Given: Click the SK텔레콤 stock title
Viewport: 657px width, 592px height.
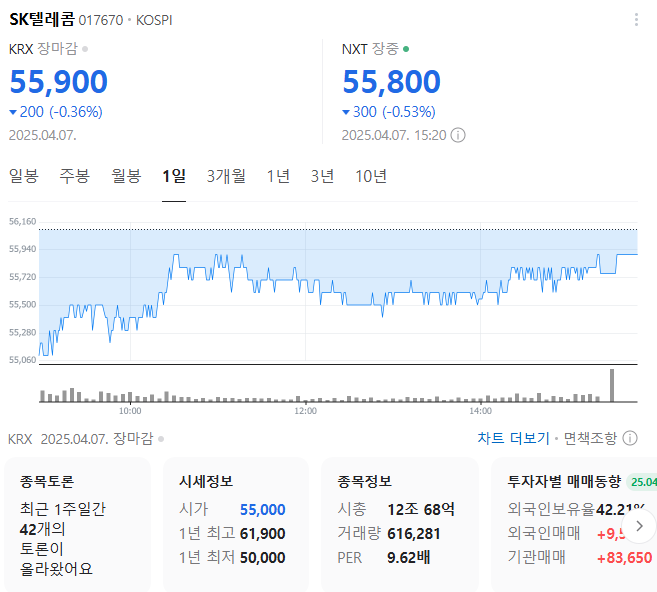Looking at the screenshot, I should [42, 19].
